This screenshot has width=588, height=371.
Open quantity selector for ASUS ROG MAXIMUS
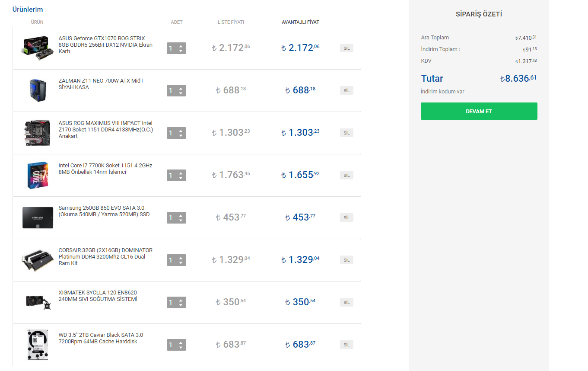coord(176,133)
